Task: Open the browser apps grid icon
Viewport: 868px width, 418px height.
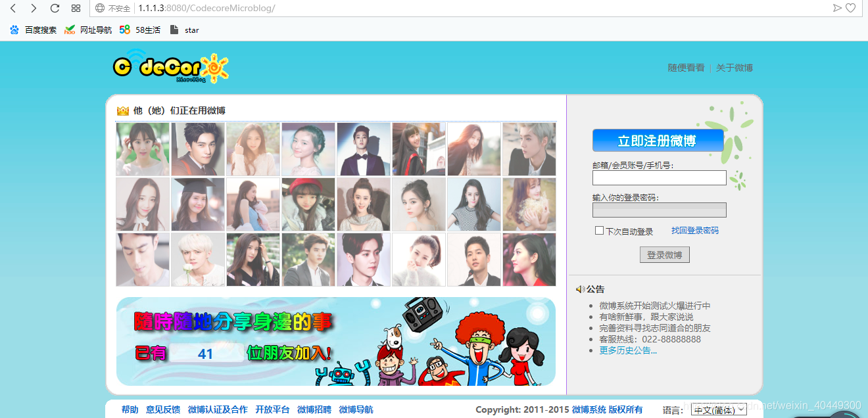Action: (x=76, y=9)
